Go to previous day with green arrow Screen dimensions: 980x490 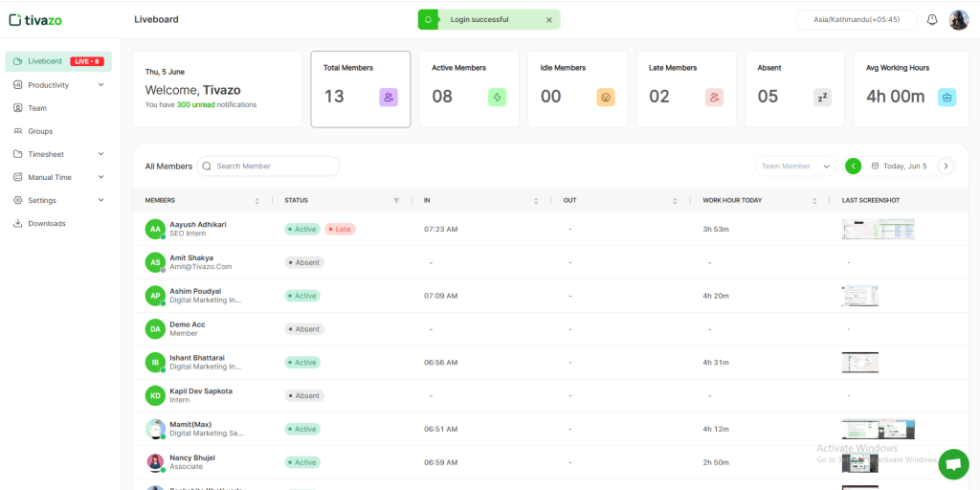tap(853, 167)
